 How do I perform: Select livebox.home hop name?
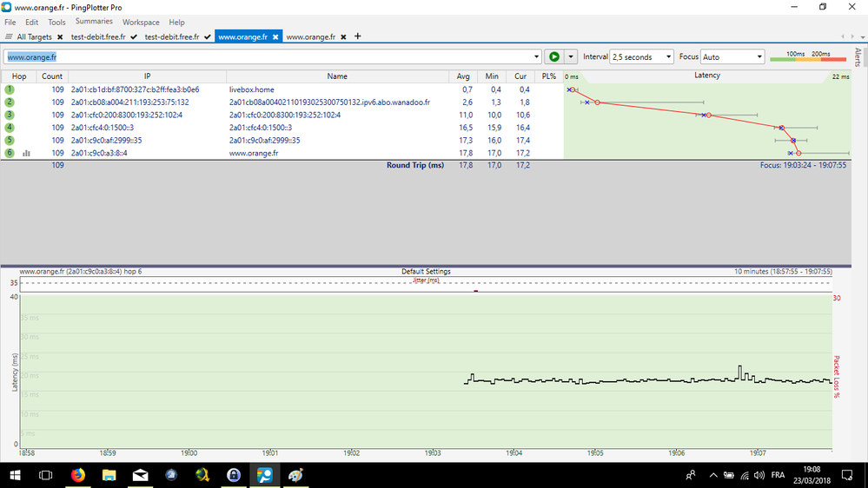(x=251, y=89)
